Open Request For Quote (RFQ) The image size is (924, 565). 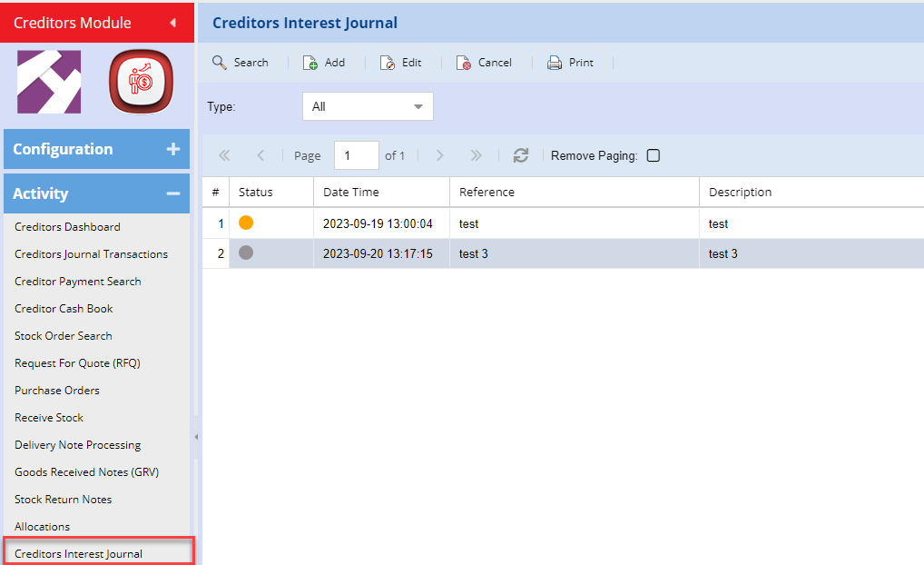pos(77,363)
